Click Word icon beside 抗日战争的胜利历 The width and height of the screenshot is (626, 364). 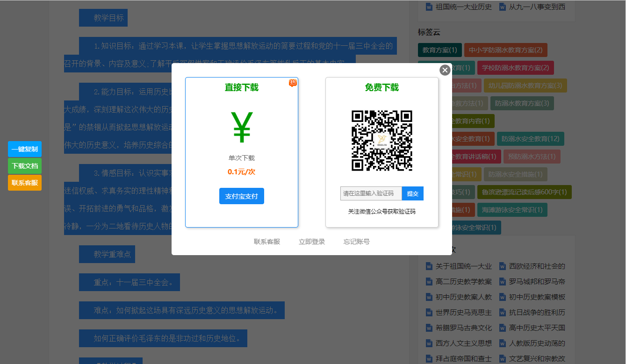503,313
